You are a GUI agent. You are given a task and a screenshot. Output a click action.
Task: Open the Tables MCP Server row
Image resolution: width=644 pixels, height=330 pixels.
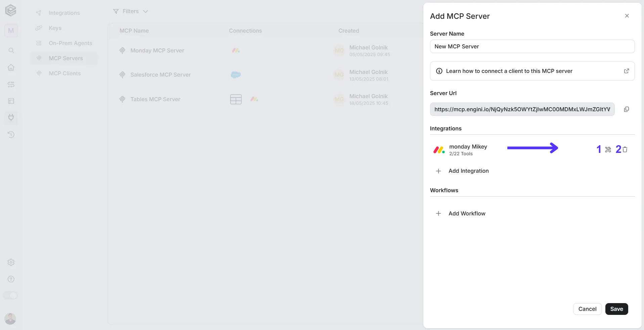(265, 99)
